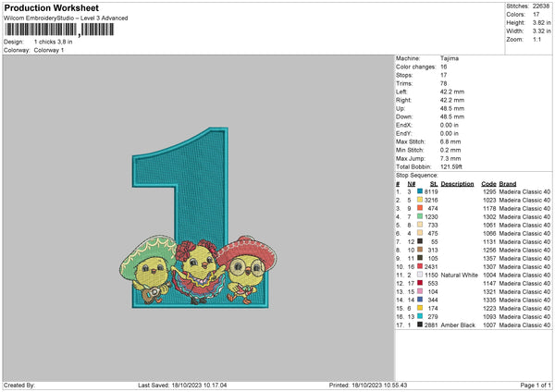Click the chick wearing the green sombrero

coord(153,275)
